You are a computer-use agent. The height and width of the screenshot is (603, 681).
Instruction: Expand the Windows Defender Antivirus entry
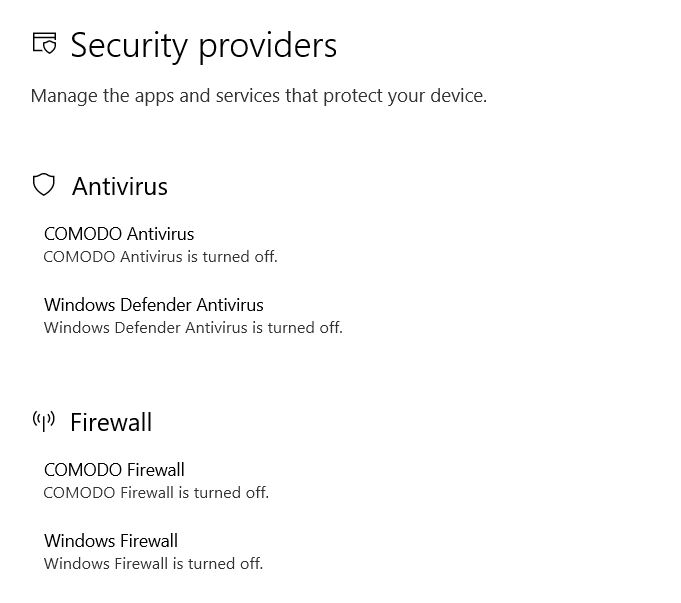point(193,316)
